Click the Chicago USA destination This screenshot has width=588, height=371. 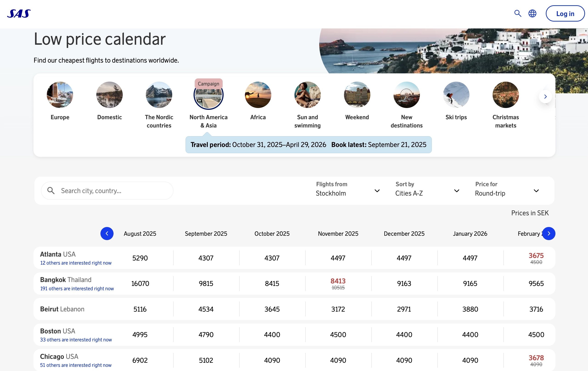pyautogui.click(x=59, y=357)
